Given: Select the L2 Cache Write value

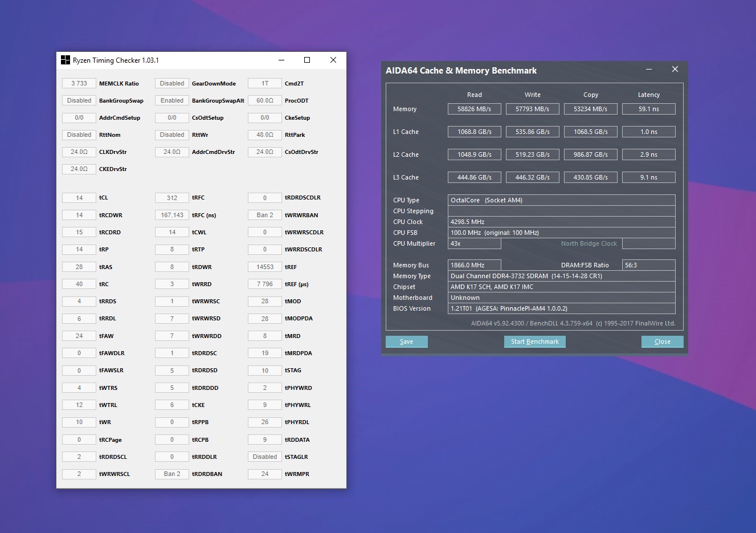Looking at the screenshot, I should (533, 154).
